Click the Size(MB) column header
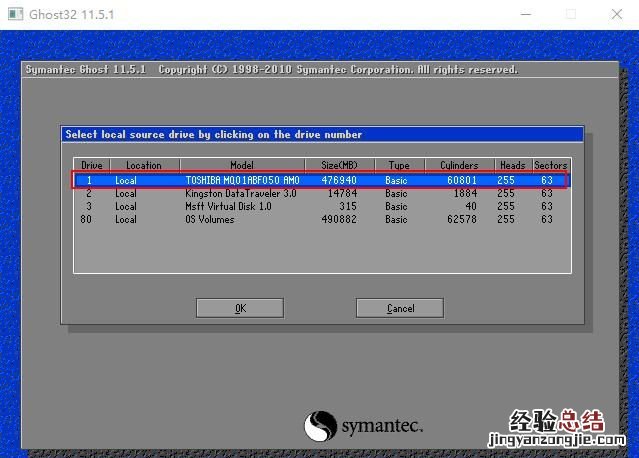The width and height of the screenshot is (639, 458). tap(339, 165)
